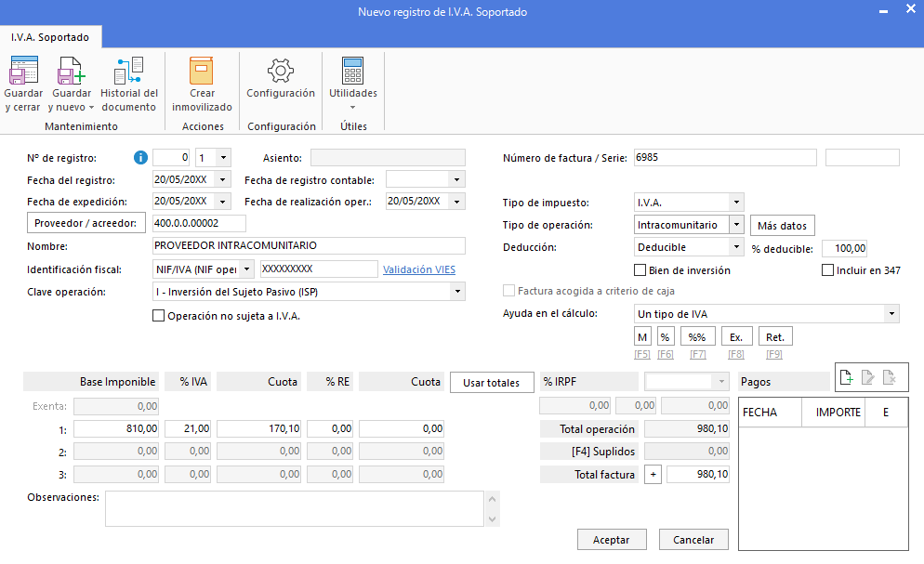Click the Guardar y nuevo icon
The width and height of the screenshot is (924, 564).
pyautogui.click(x=72, y=71)
